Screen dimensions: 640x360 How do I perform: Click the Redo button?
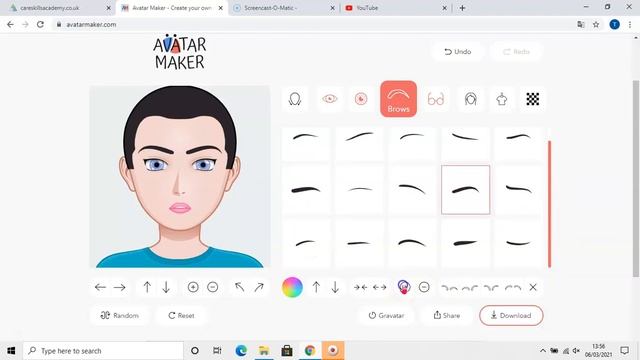click(x=516, y=52)
